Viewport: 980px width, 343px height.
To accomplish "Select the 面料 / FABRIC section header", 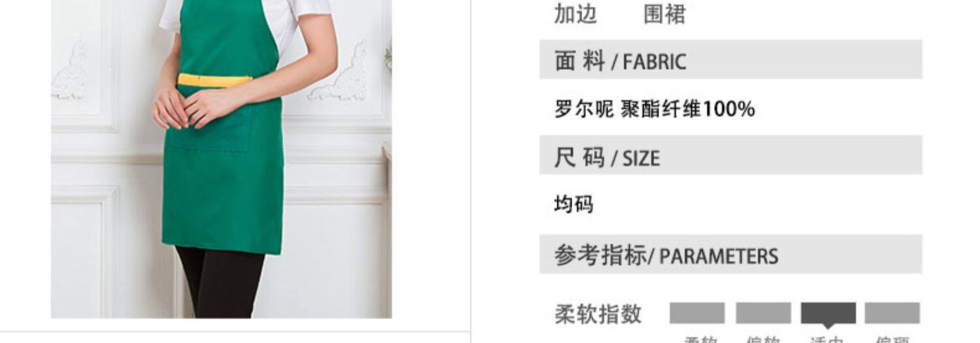I will [x=730, y=59].
